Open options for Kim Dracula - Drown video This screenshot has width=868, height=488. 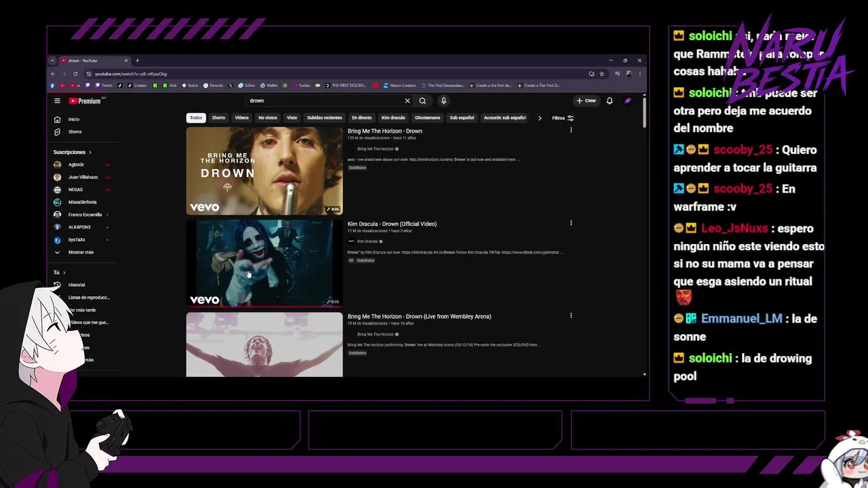point(571,223)
